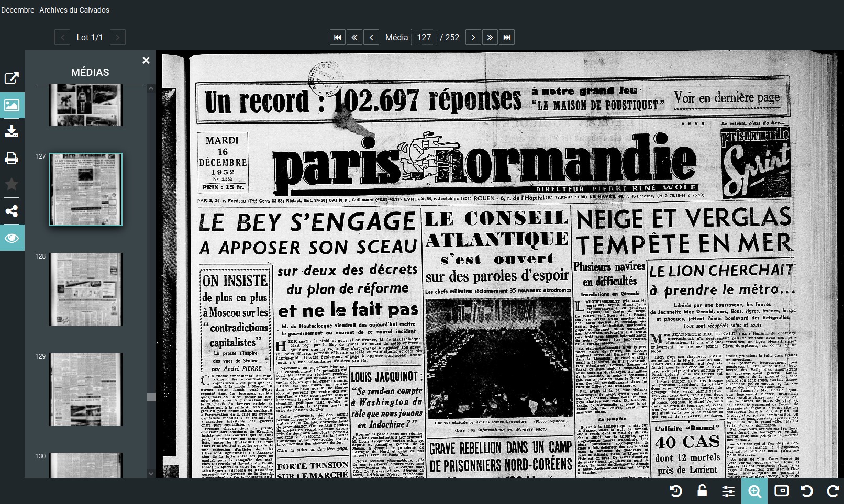Open thumbnail 128 in the Médias panel
844x504 pixels.
[86, 289]
